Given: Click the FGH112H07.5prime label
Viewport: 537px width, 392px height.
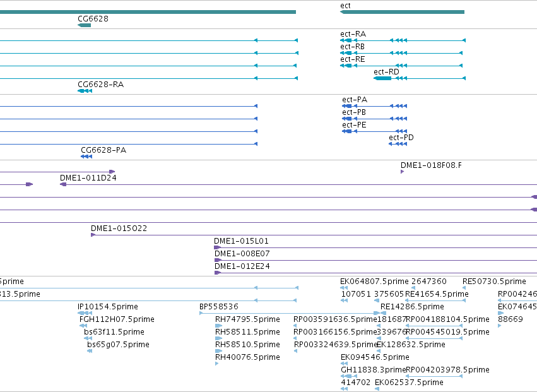Looking at the screenshot, I should point(117,319).
